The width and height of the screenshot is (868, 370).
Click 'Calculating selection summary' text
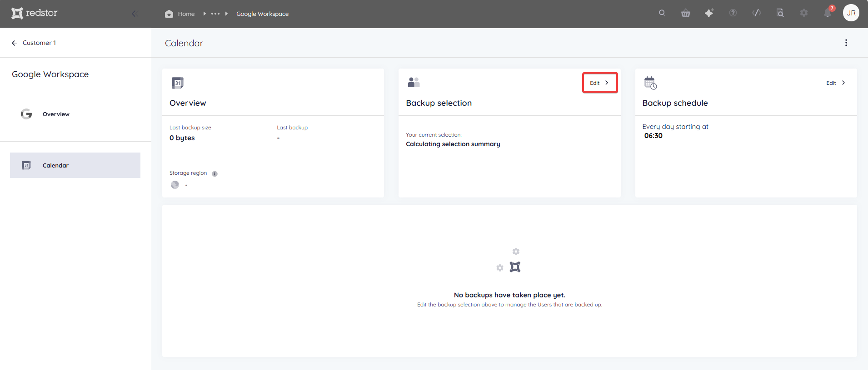click(x=453, y=144)
